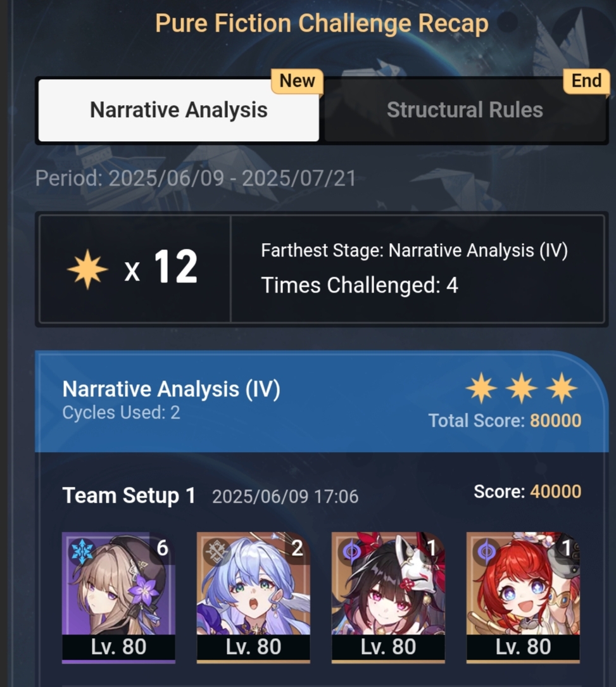Click the large star icon beside x 12

click(x=87, y=269)
